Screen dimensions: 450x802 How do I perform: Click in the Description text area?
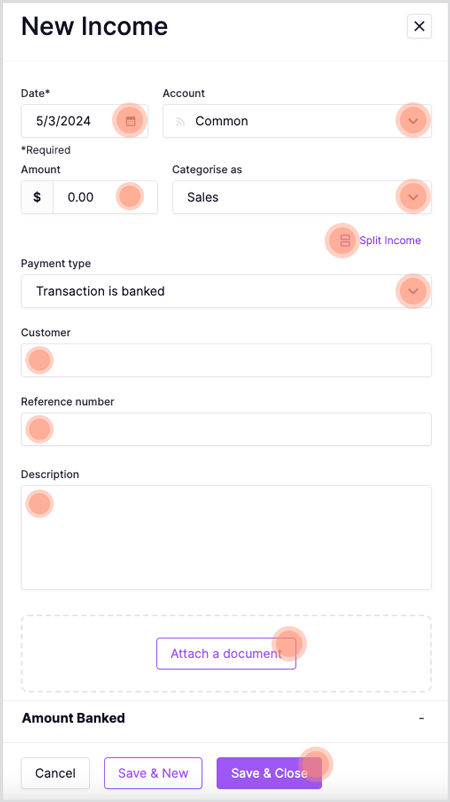point(226,537)
